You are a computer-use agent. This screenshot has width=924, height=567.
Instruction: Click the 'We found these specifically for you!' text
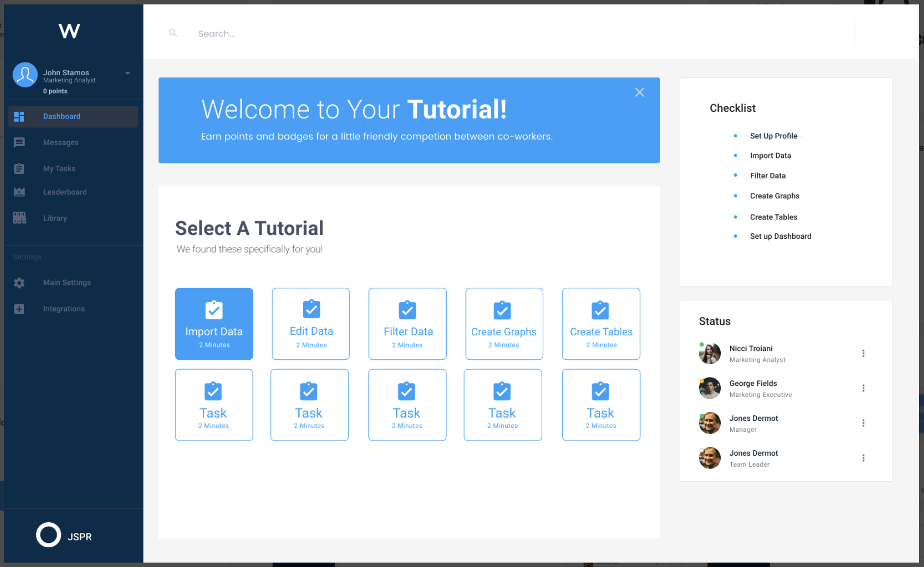tap(249, 249)
